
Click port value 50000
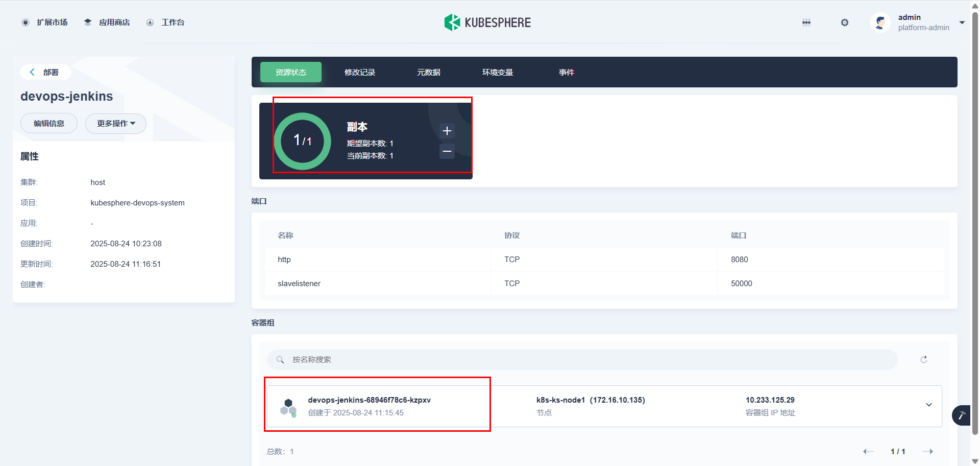point(741,284)
